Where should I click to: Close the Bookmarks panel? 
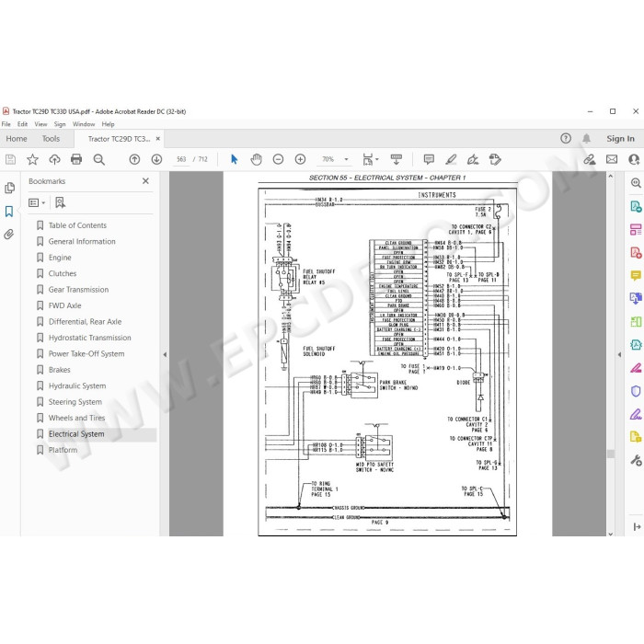tap(145, 181)
